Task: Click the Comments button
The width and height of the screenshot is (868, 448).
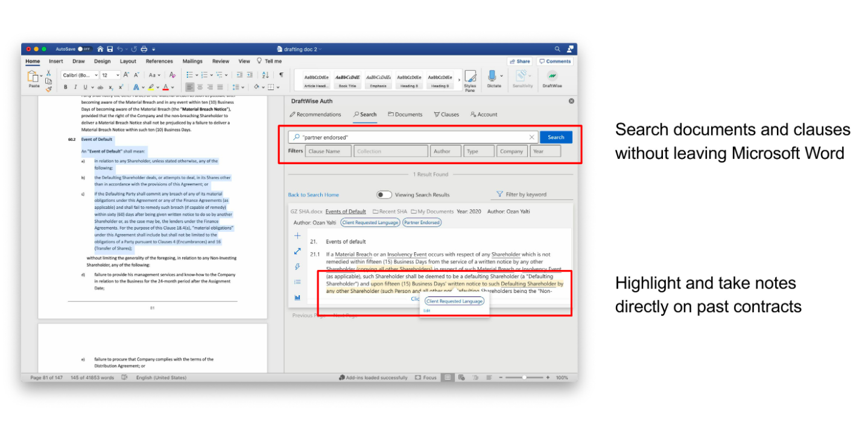Action: (x=555, y=61)
